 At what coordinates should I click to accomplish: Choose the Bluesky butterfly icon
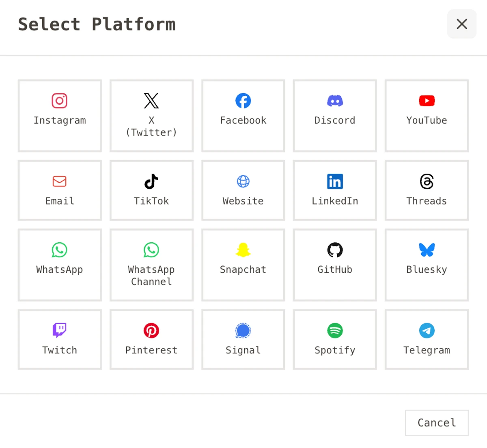pos(427,250)
